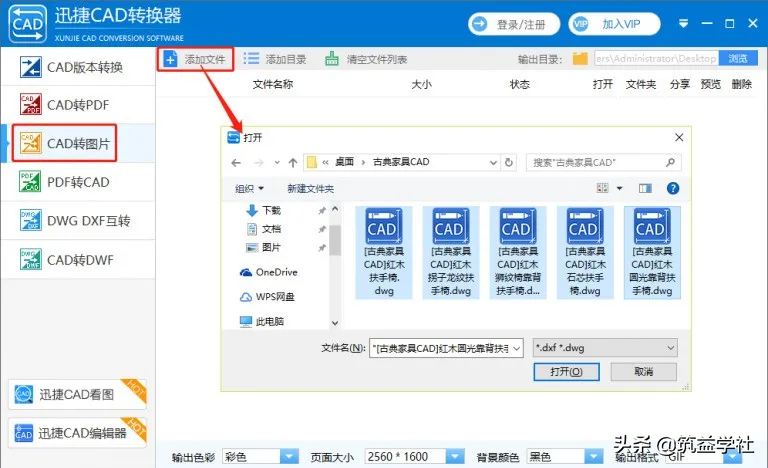Select WPS网盘 in the navigation pane
This screenshot has height=468, width=768.
point(267,296)
